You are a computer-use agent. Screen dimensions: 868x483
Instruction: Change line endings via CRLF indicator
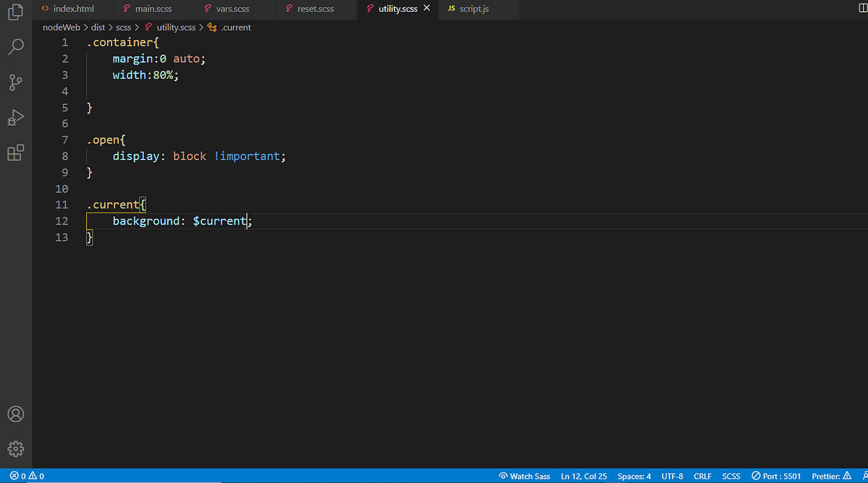[x=702, y=476]
